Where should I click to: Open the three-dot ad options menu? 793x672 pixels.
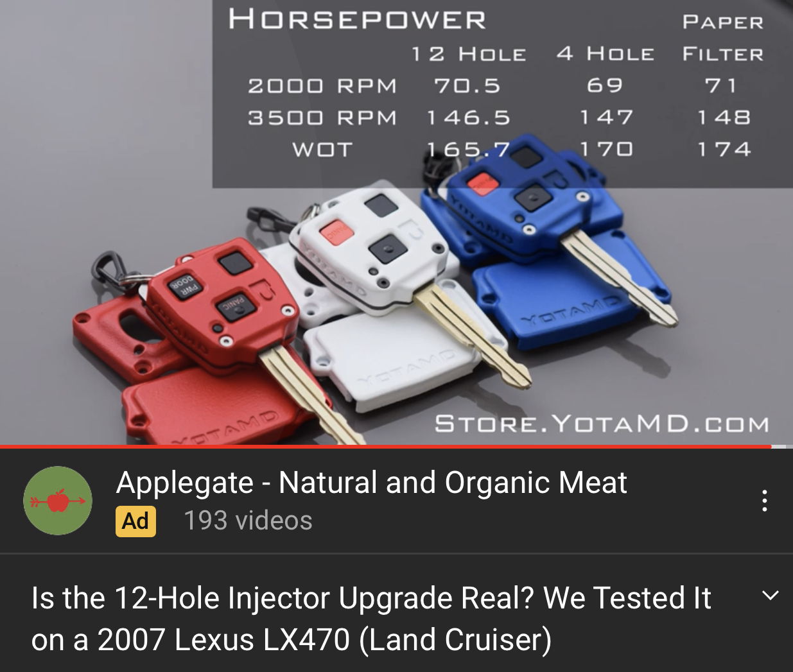(764, 501)
